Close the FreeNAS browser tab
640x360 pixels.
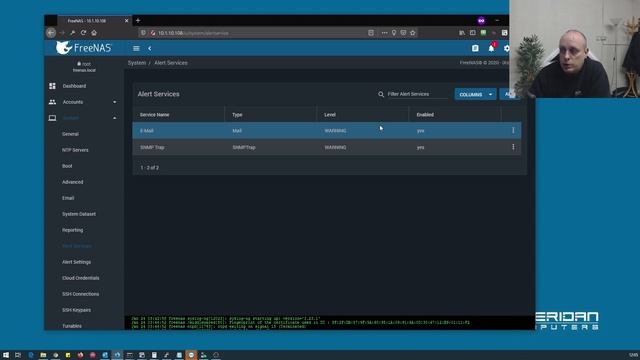point(126,20)
